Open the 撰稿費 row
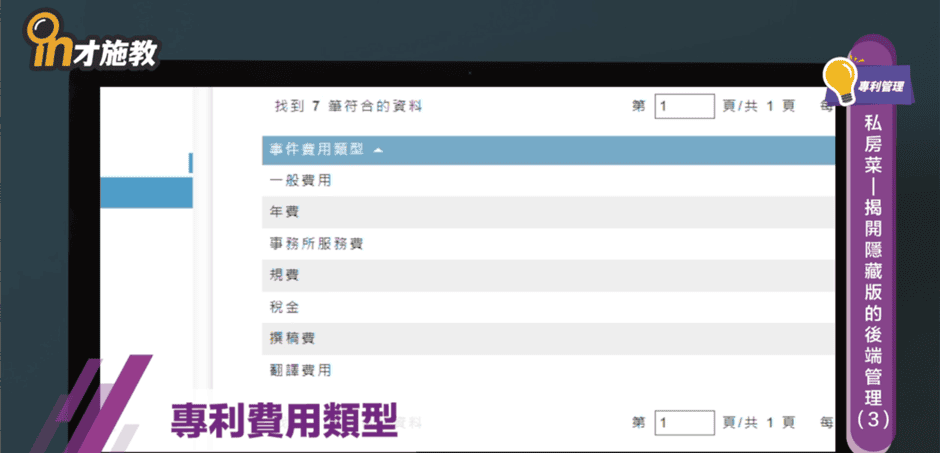The image size is (940, 453). coord(293,339)
